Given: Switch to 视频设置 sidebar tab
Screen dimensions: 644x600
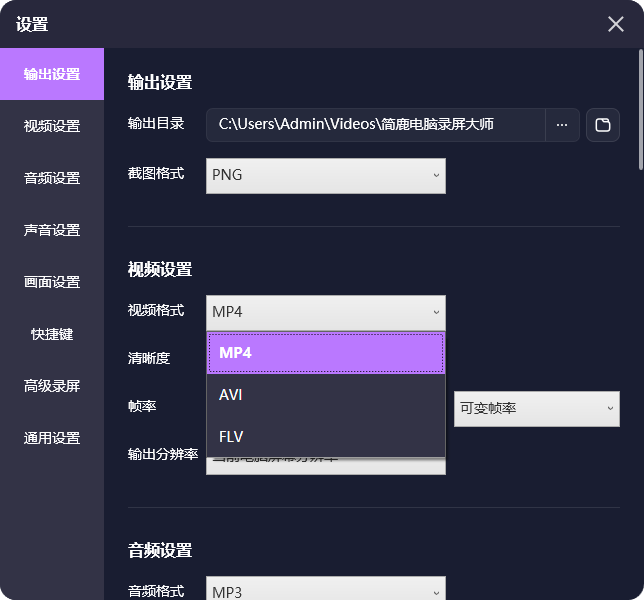Looking at the screenshot, I should coord(52,126).
